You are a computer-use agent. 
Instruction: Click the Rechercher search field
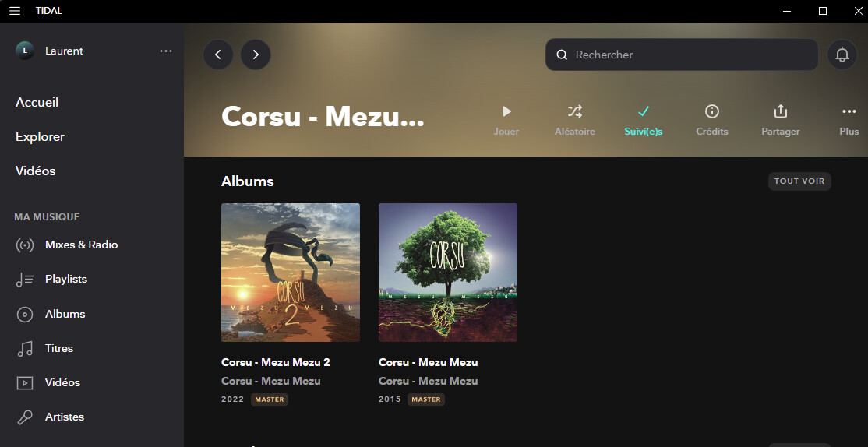click(x=682, y=55)
